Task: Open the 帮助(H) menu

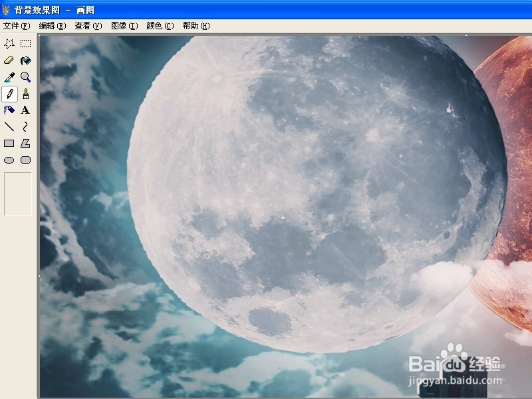Action: coord(196,26)
